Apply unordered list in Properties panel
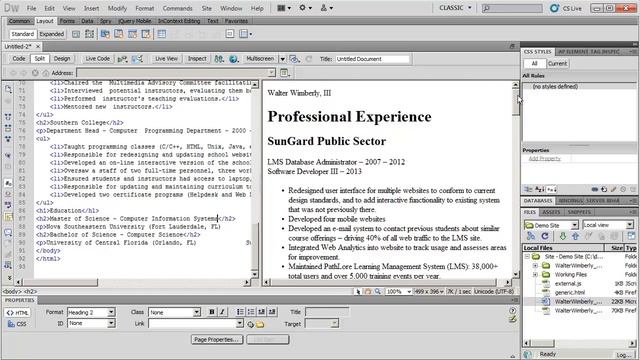Image resolution: width=640 pixels, height=360 pixels. 240,312
